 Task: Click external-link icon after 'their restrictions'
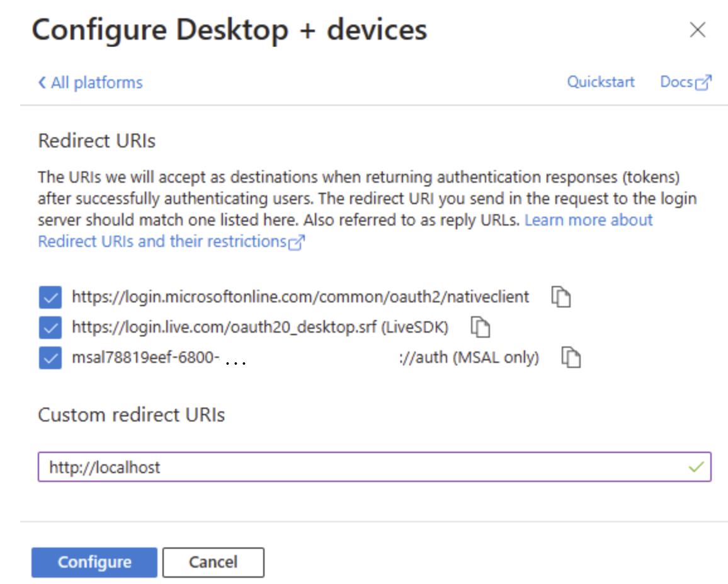click(x=297, y=243)
